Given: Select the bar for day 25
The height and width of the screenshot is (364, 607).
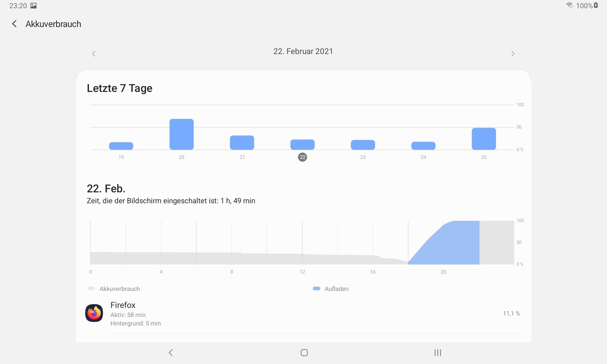Looking at the screenshot, I should coord(484,139).
